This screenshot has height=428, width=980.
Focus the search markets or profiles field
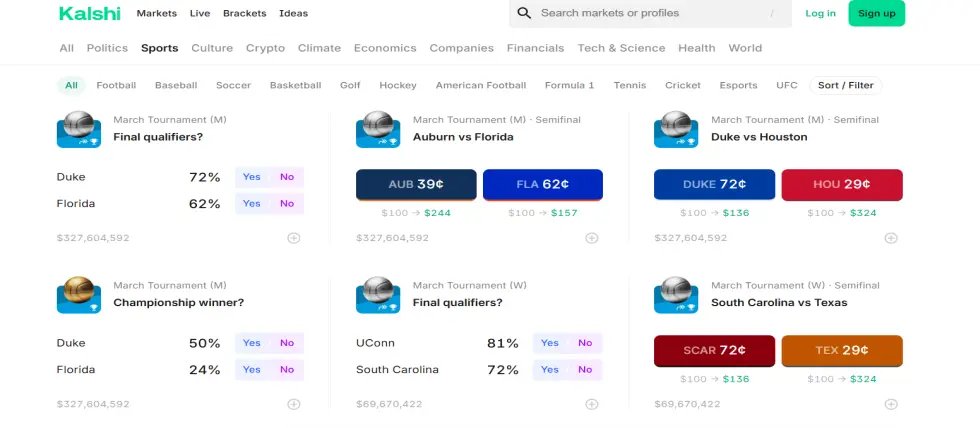650,13
